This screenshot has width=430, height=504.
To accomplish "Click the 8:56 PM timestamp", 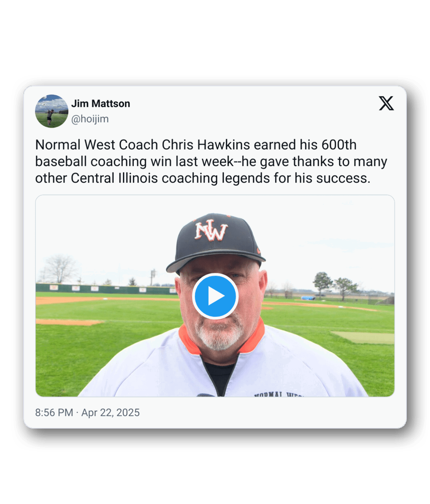I will point(54,412).
